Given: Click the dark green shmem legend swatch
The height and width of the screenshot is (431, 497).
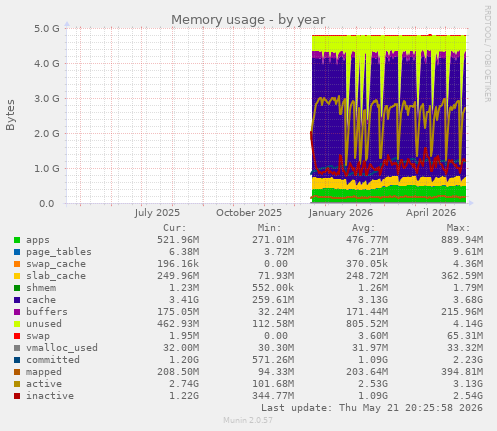Looking at the screenshot, I should coord(17,288).
